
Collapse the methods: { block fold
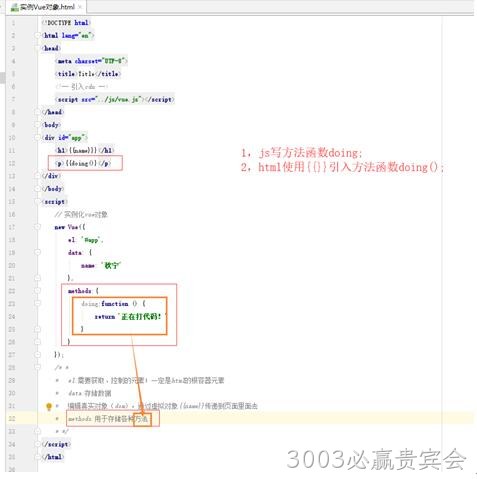tap(38, 291)
